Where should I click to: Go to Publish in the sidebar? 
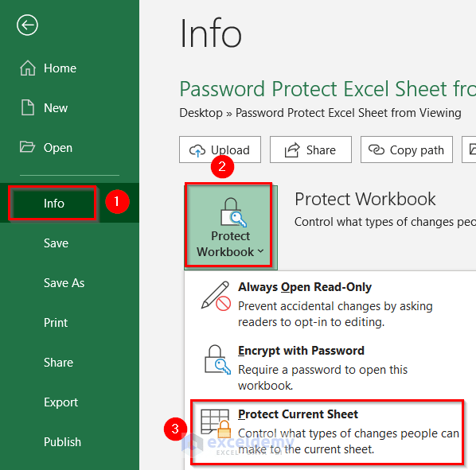click(x=69, y=441)
